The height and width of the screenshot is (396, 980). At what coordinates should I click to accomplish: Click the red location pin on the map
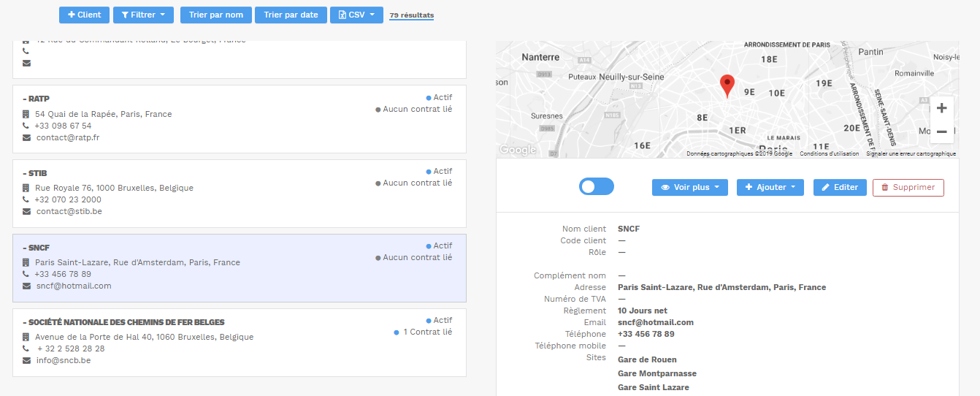(727, 85)
